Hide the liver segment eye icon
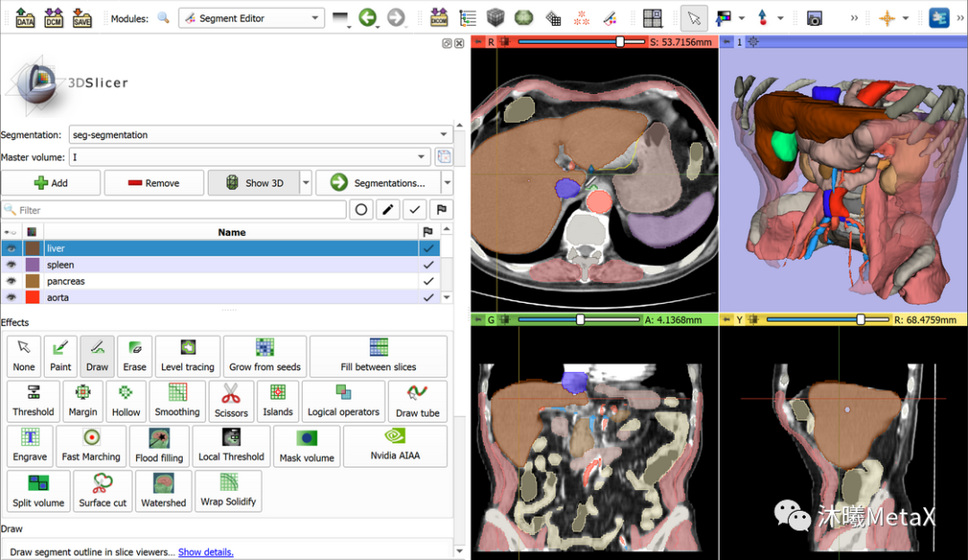Viewport: 968px width, 560px height. click(12, 248)
